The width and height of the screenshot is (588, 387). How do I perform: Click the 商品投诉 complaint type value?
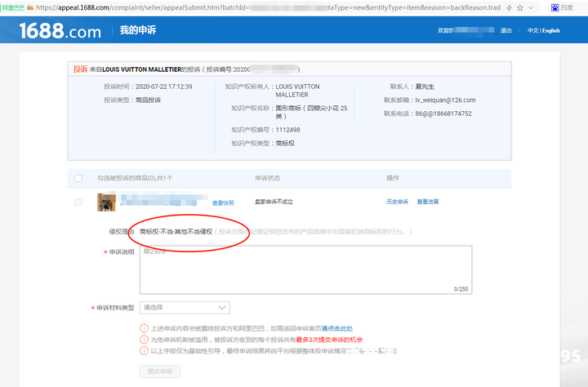point(148,100)
